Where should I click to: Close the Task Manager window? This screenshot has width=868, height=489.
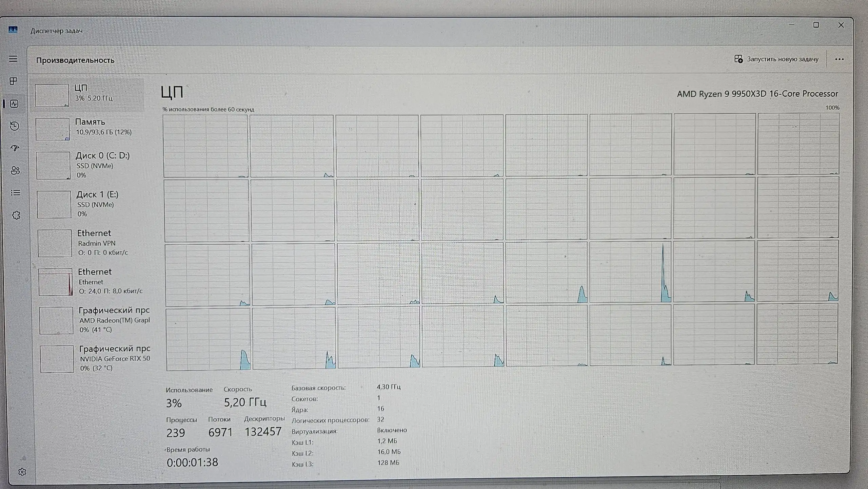(841, 25)
